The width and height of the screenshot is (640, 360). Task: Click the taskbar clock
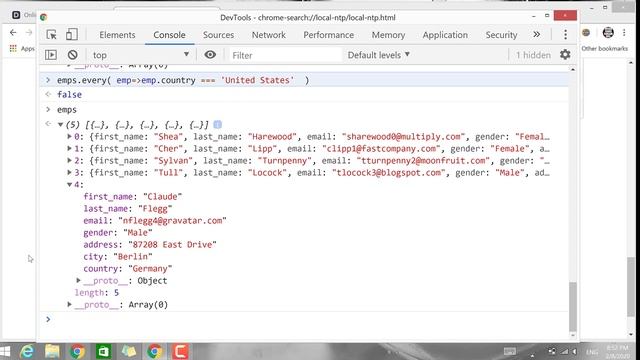(617, 351)
